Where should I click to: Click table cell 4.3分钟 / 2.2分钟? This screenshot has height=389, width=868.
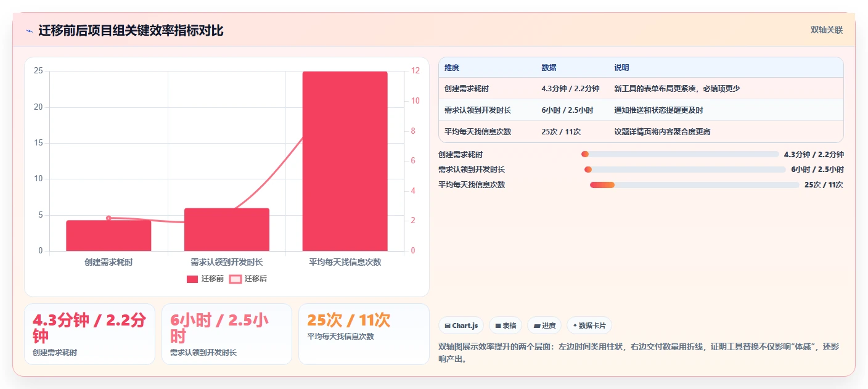click(x=570, y=89)
